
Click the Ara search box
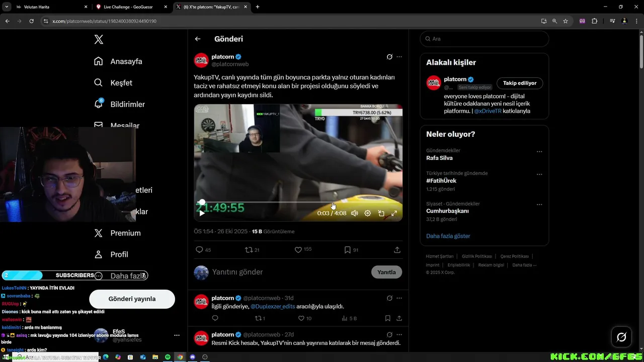[x=484, y=39]
